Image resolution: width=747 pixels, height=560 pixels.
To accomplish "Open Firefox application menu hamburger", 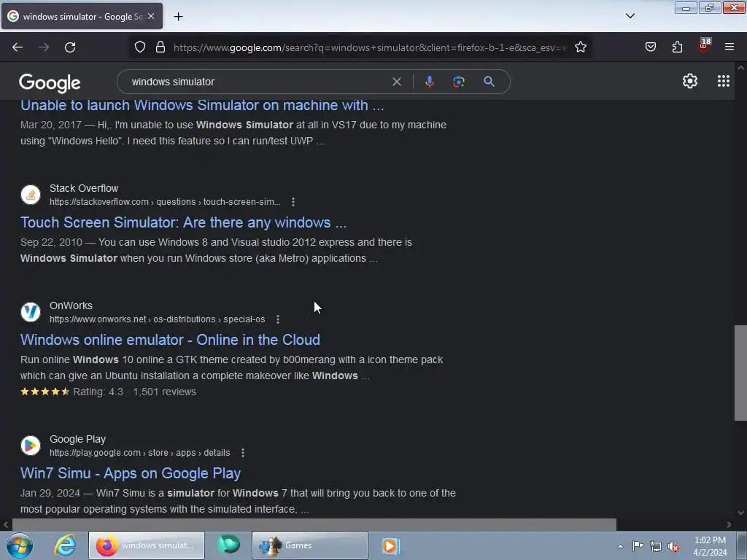I will click(x=729, y=47).
